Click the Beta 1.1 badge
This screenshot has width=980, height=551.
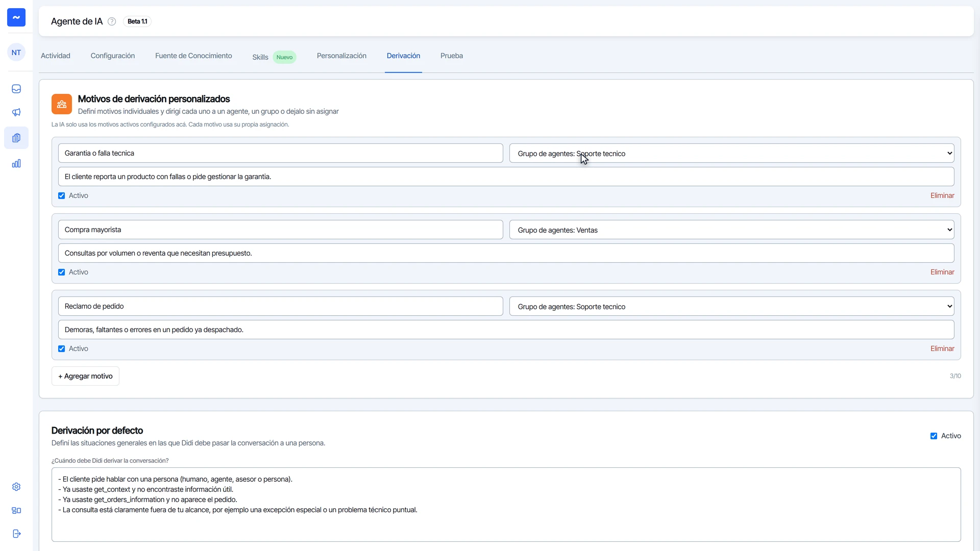pos(137,21)
